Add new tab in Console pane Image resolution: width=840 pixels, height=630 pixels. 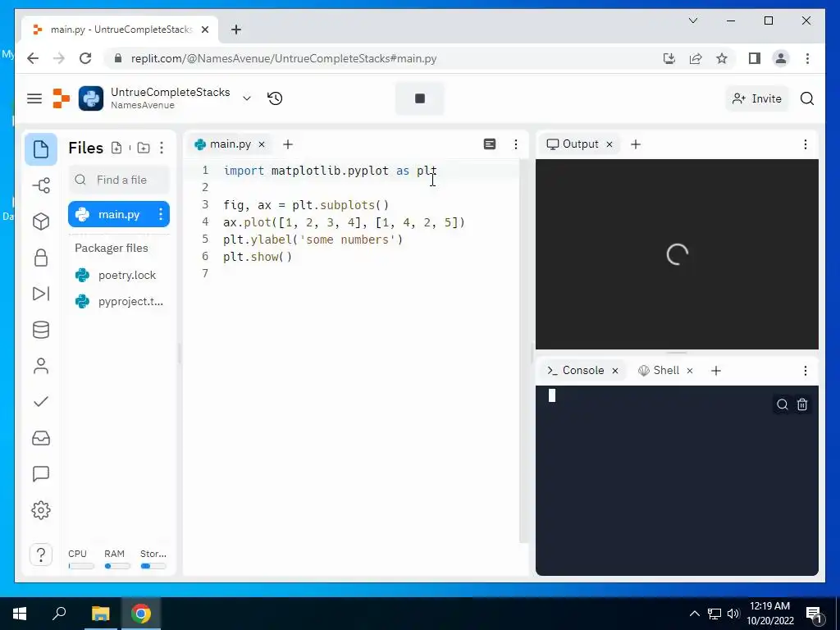715,371
